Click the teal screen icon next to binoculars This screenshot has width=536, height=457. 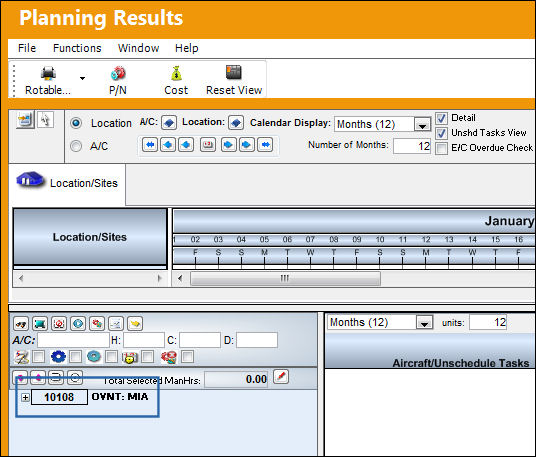[40, 324]
